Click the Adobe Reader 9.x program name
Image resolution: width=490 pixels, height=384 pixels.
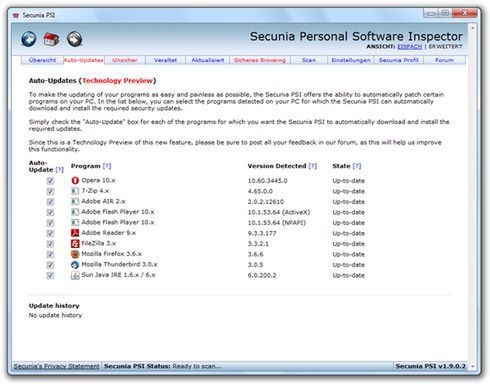[109, 233]
